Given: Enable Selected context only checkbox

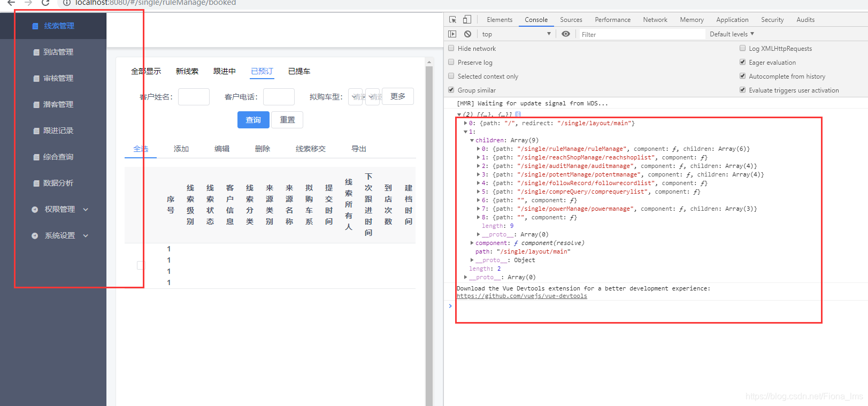Looking at the screenshot, I should (451, 76).
